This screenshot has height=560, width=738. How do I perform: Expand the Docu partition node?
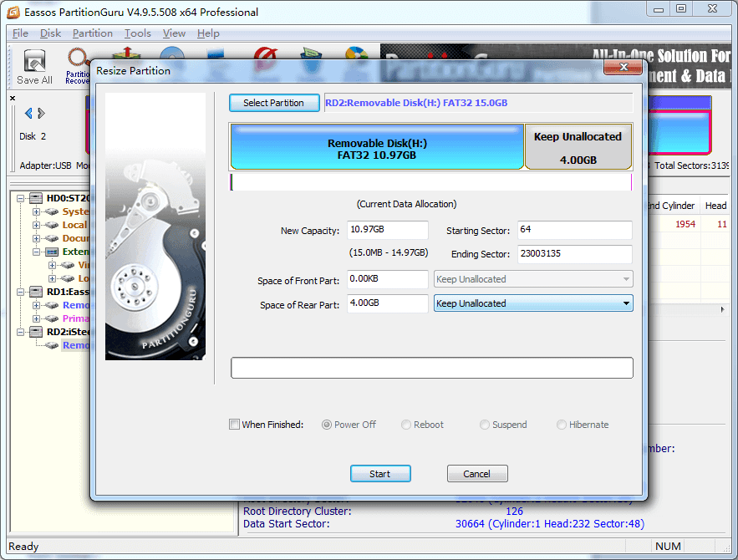(x=36, y=238)
